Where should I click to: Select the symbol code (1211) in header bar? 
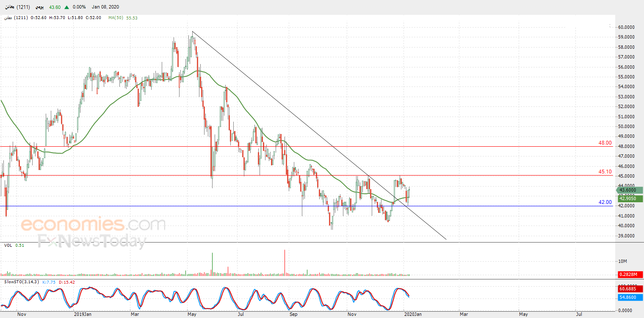23,7
